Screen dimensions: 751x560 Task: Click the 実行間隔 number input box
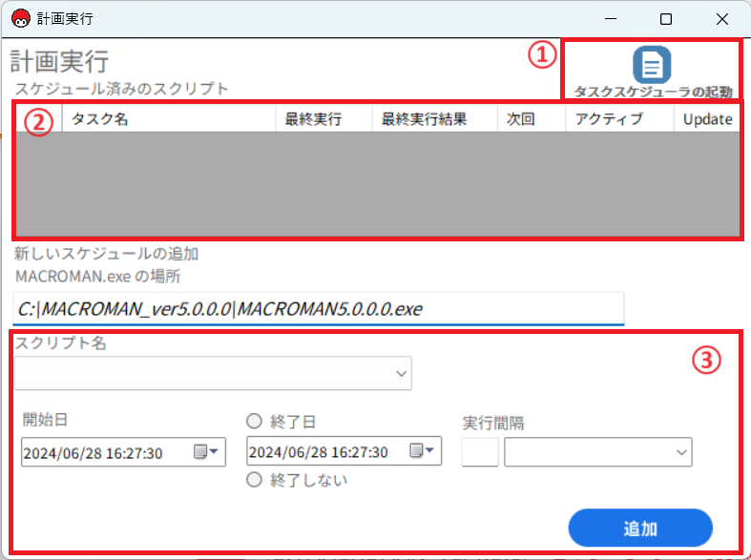480,452
